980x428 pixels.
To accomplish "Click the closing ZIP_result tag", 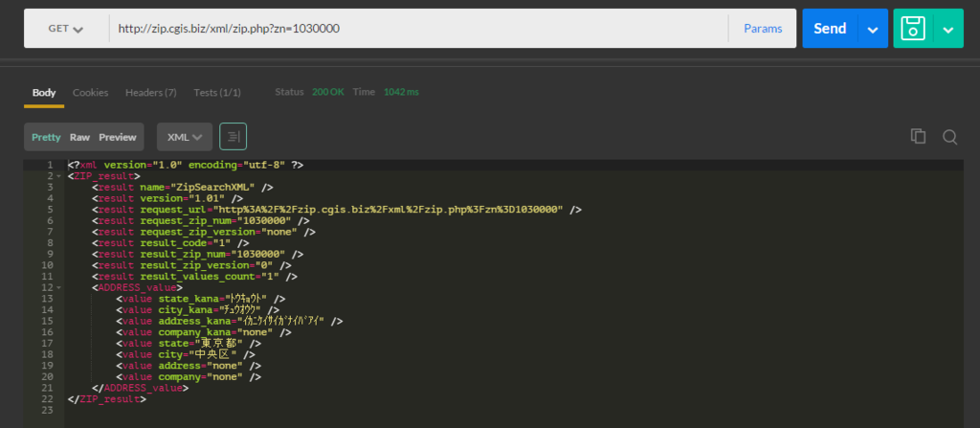I will click(x=107, y=399).
